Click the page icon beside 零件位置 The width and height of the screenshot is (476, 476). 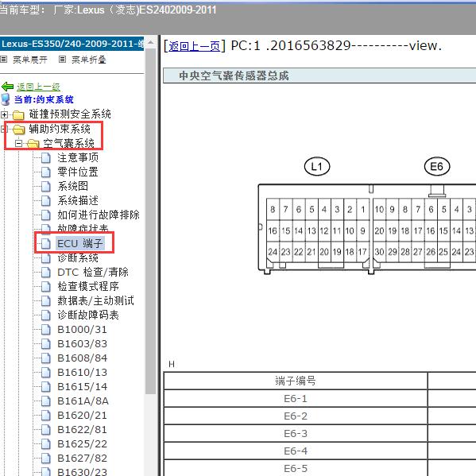(x=45, y=172)
